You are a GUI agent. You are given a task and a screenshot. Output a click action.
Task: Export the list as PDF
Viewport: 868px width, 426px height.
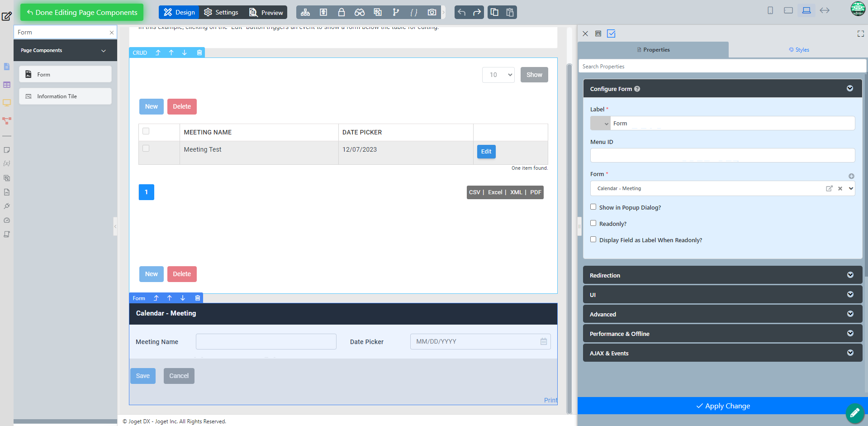coord(536,192)
